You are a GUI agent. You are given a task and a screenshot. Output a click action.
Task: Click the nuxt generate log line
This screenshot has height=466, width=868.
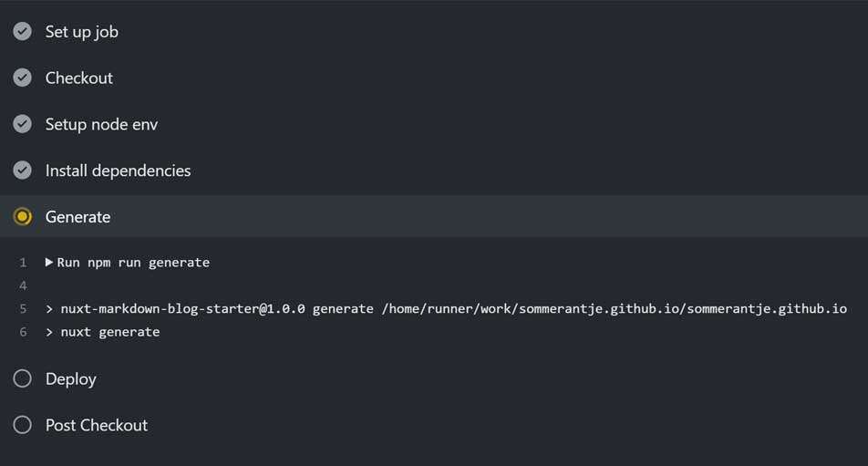click(x=109, y=332)
